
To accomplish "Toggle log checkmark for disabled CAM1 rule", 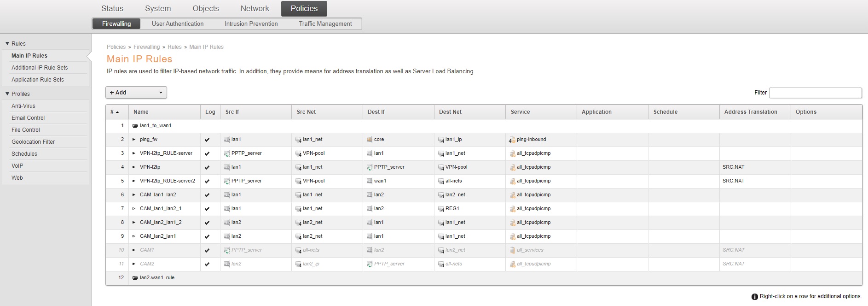I will coord(207,250).
